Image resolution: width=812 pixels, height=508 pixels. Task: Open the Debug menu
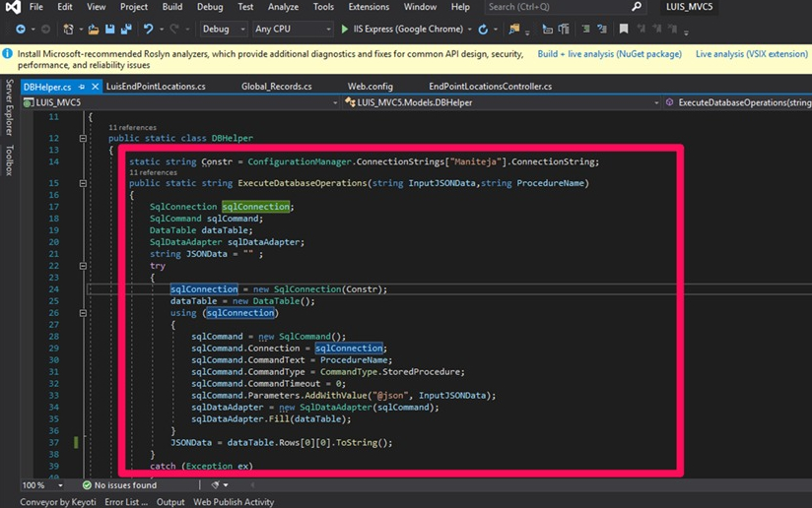210,7
